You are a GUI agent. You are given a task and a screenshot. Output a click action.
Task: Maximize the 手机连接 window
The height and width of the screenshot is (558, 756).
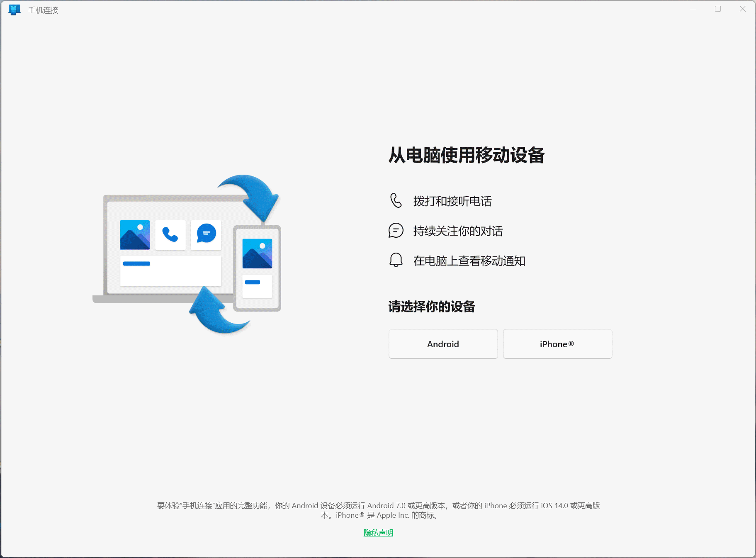(718, 9)
